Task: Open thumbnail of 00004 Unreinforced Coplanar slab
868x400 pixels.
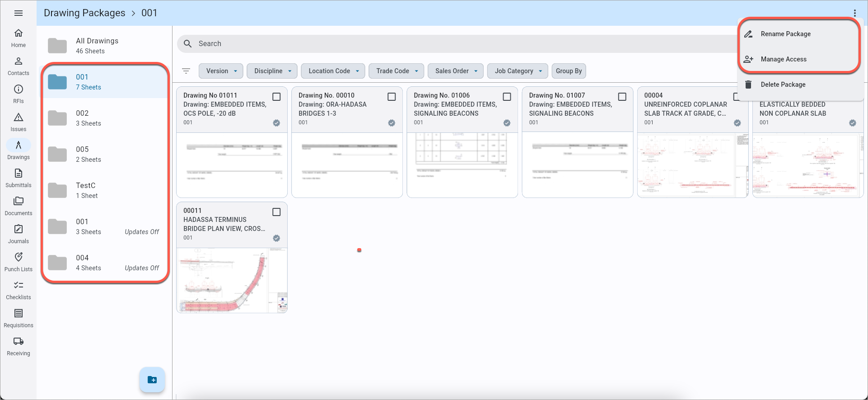Action: point(692,165)
